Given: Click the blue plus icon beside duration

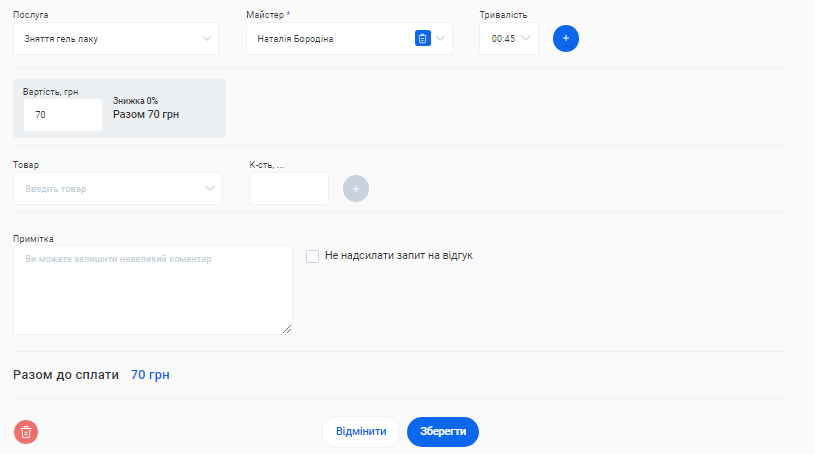Looking at the screenshot, I should (565, 38).
